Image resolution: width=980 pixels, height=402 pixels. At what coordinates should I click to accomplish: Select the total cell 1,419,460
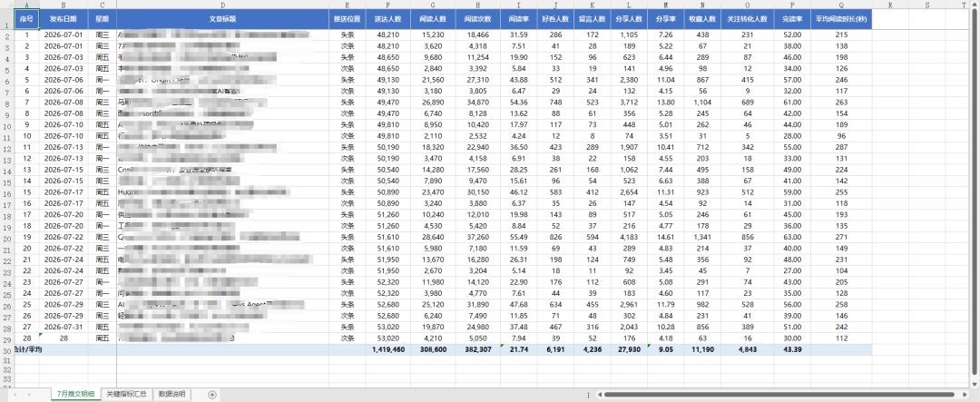click(x=388, y=350)
